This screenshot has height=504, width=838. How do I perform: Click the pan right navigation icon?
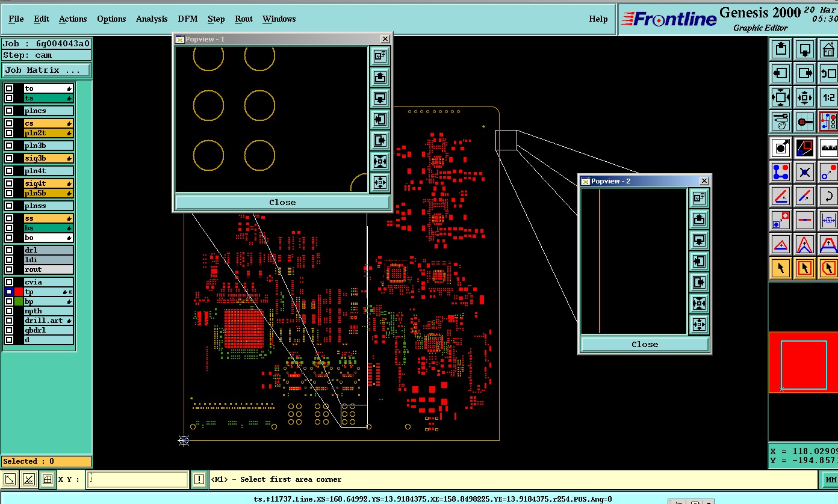805,73
